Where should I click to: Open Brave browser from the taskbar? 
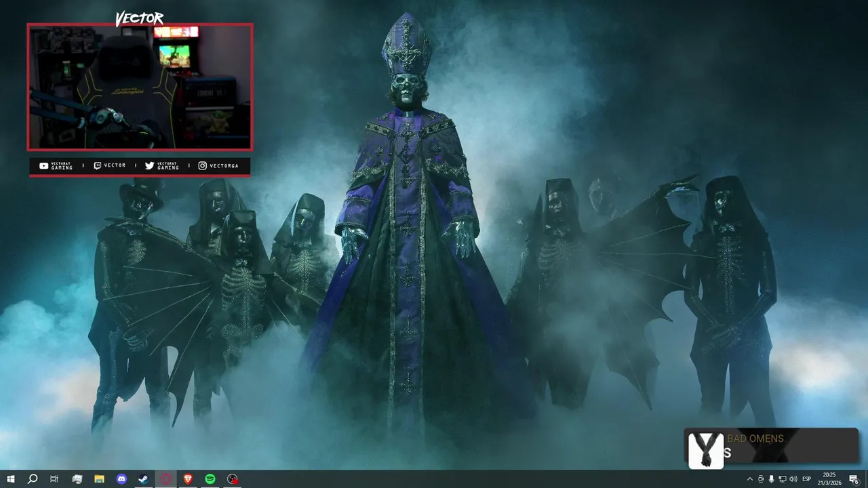click(188, 479)
